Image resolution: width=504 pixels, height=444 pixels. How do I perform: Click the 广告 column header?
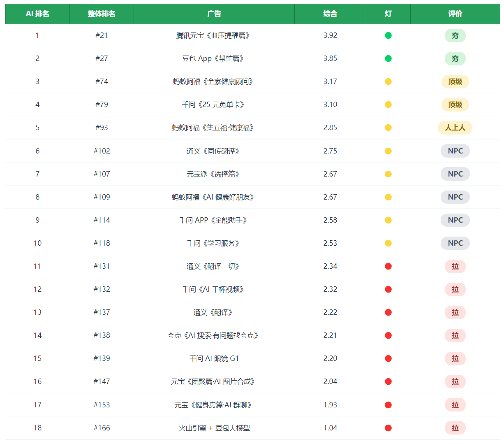point(214,14)
